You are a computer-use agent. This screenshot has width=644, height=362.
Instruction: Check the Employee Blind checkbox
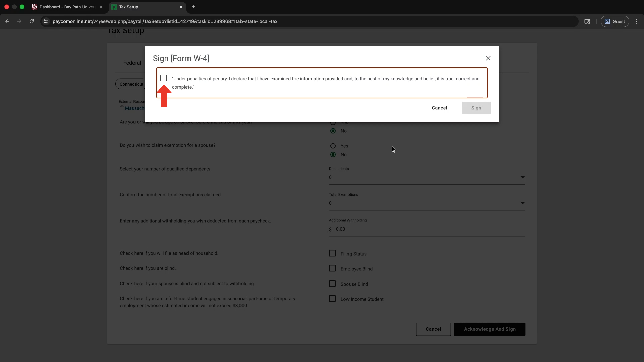click(x=332, y=268)
